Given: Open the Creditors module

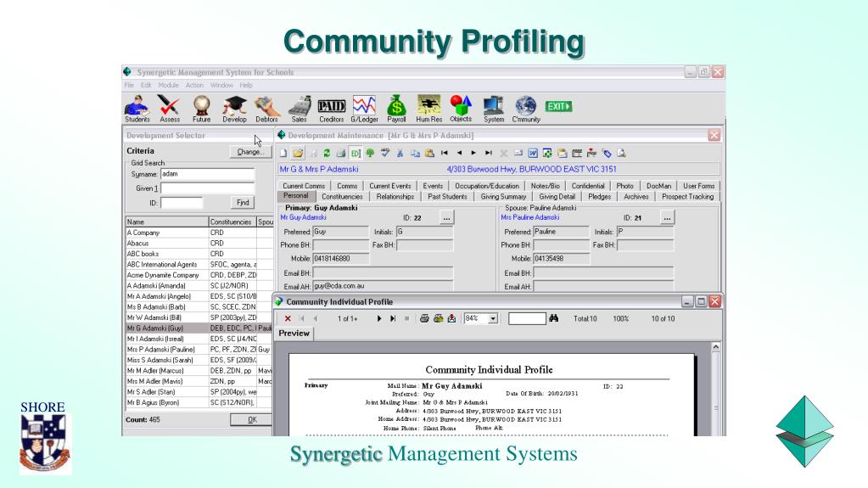Looking at the screenshot, I should pos(331,109).
